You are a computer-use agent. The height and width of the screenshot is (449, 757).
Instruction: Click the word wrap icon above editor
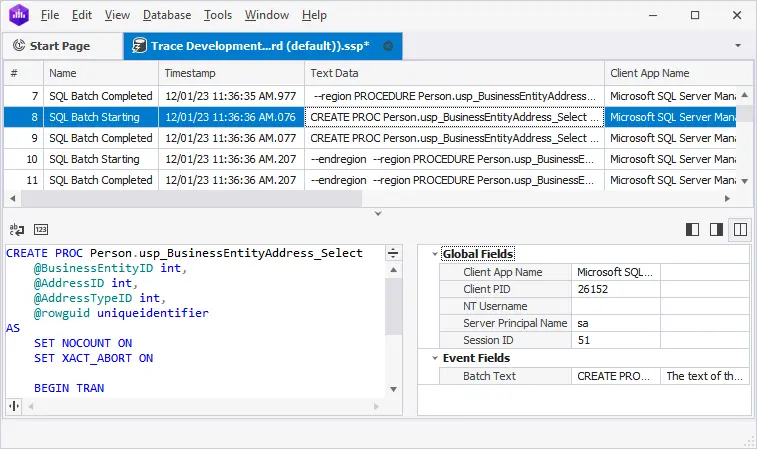17,229
